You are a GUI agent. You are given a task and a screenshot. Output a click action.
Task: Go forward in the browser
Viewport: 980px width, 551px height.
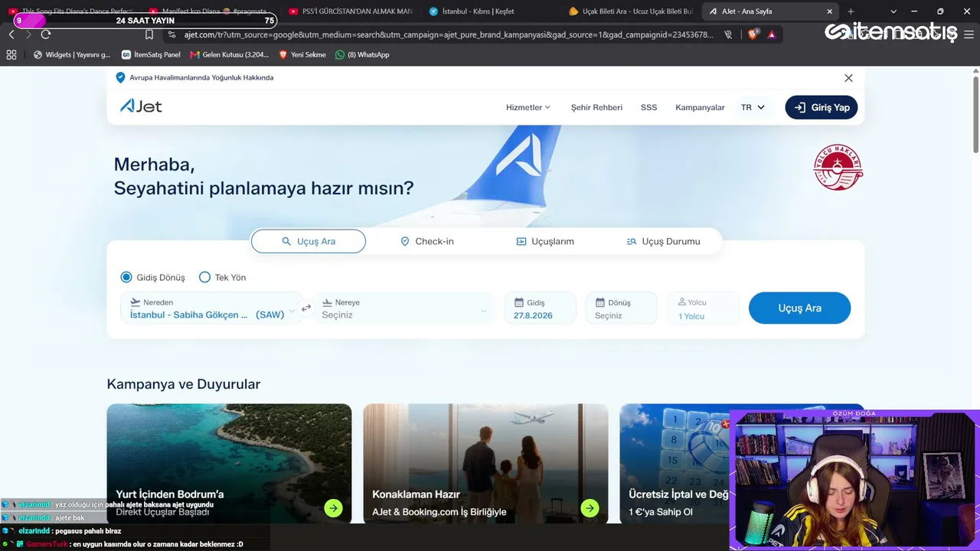(x=28, y=34)
